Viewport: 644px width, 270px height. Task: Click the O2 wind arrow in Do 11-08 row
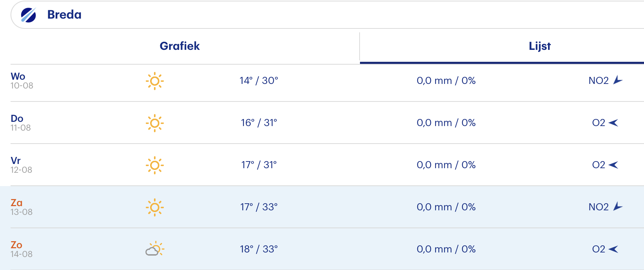click(x=613, y=123)
